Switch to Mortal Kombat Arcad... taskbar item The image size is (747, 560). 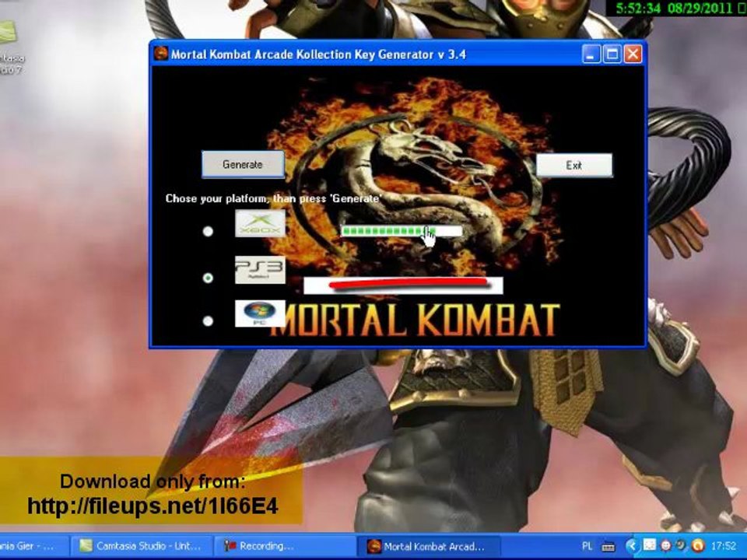428,546
